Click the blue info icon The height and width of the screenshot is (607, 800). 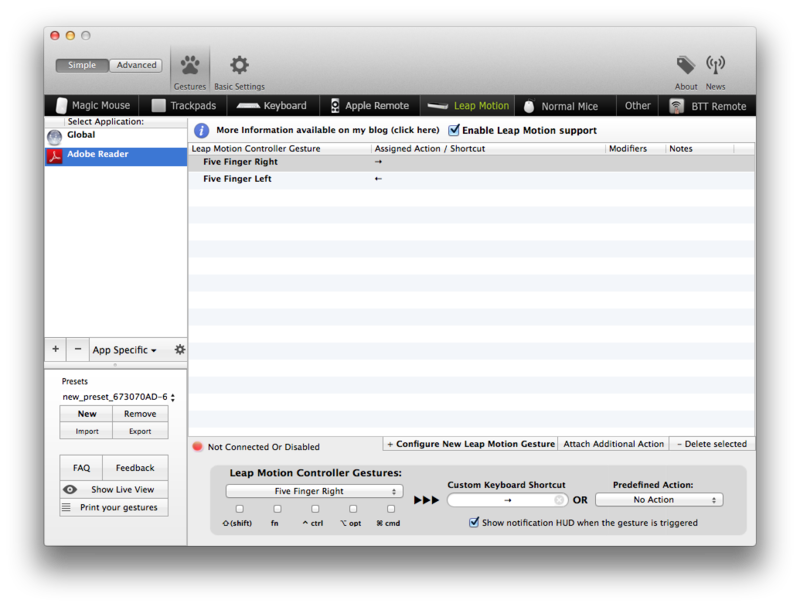(x=202, y=131)
